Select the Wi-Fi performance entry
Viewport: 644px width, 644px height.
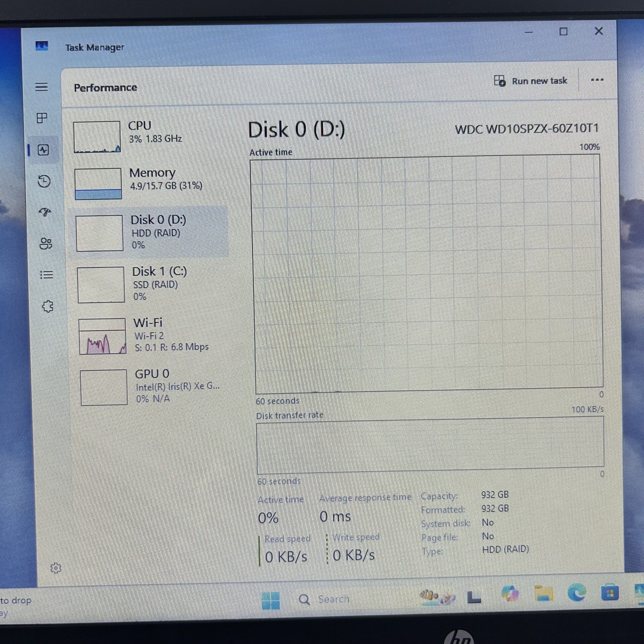click(153, 336)
